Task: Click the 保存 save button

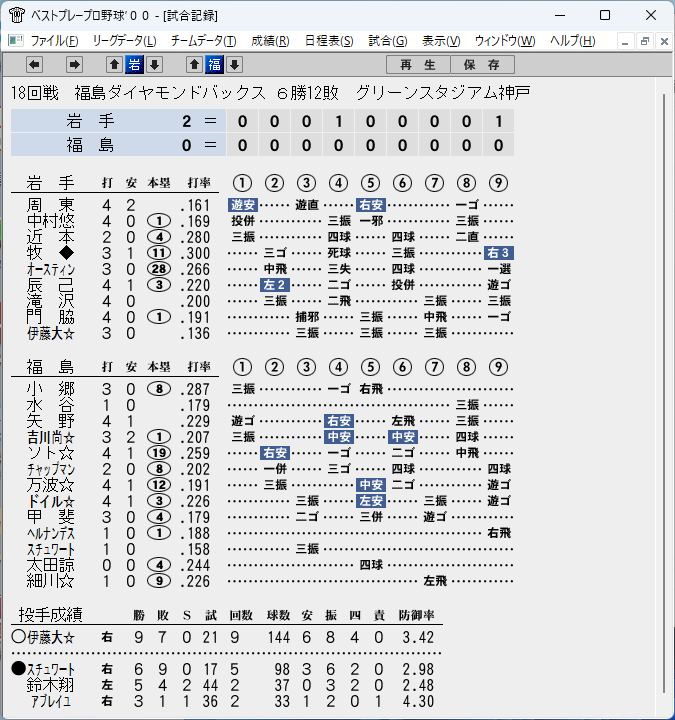Action: coord(482,65)
